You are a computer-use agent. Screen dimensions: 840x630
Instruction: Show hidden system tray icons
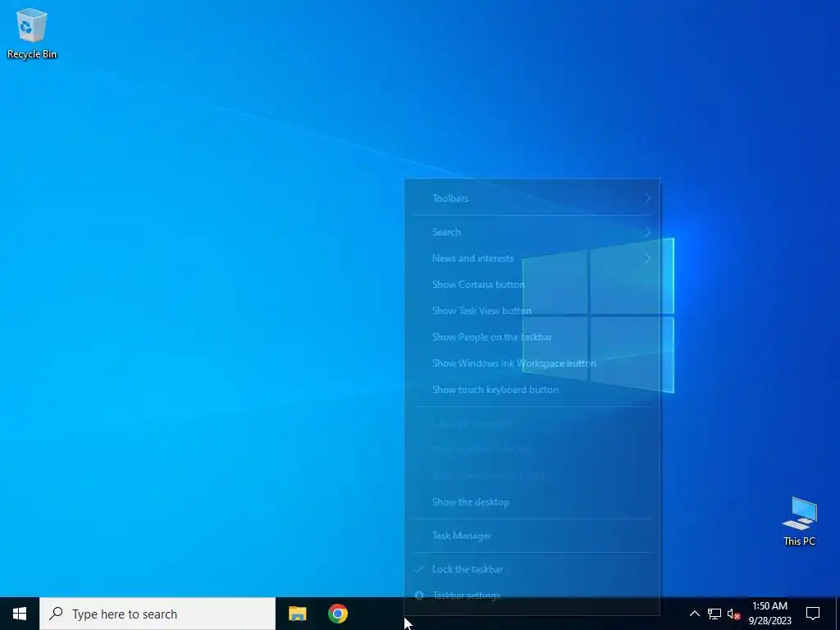click(x=694, y=614)
